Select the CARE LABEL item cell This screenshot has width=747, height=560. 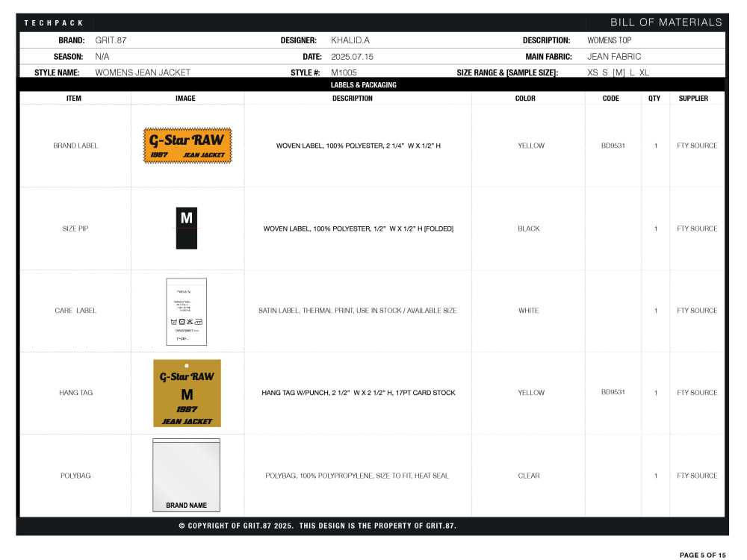[75, 311]
